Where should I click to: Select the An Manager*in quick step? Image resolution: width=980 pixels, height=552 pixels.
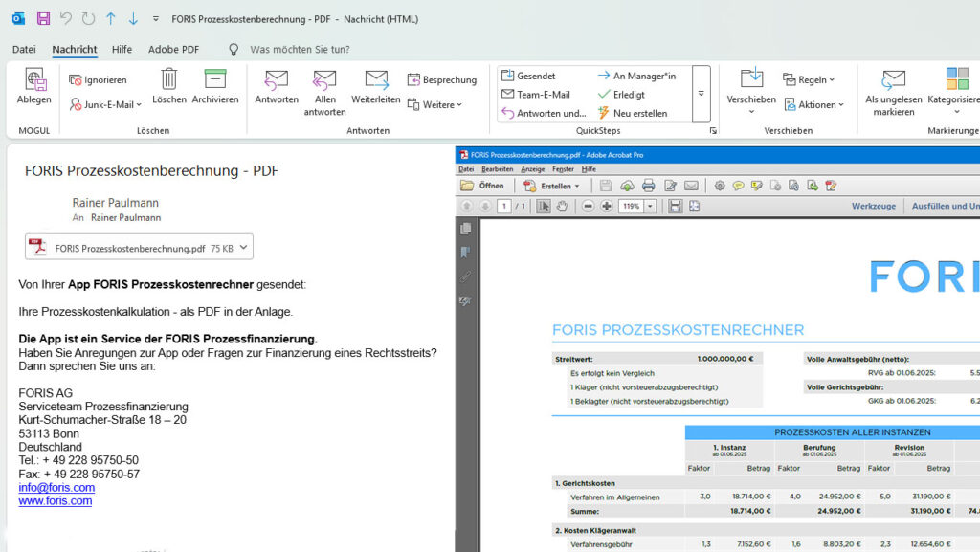(x=636, y=76)
